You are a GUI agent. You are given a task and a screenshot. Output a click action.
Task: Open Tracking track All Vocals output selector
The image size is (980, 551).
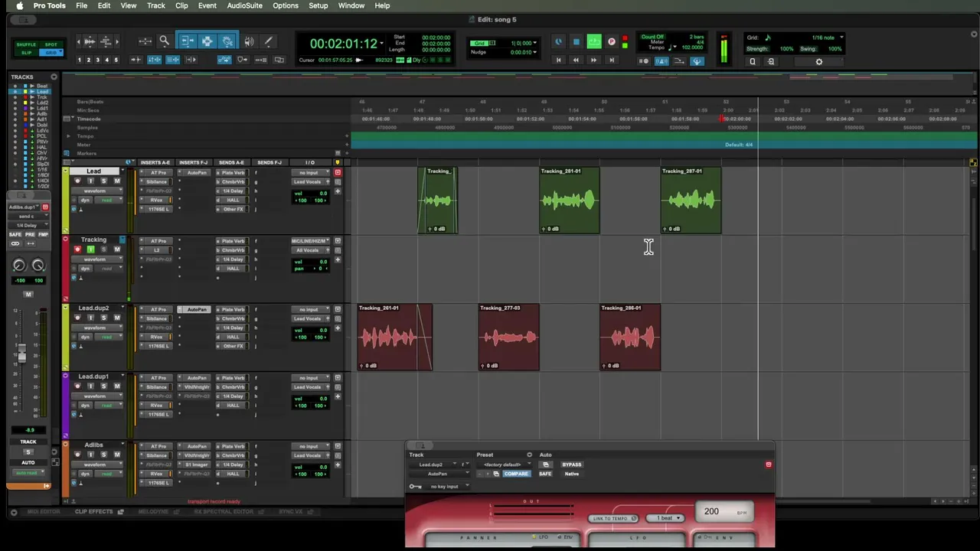pyautogui.click(x=309, y=250)
